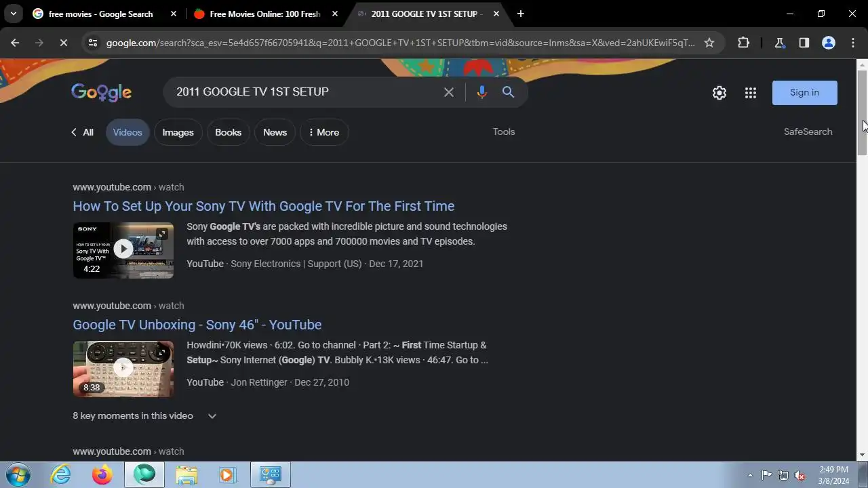Clear the search query with the X
Image resolution: width=868 pixels, height=488 pixels.
tap(449, 92)
